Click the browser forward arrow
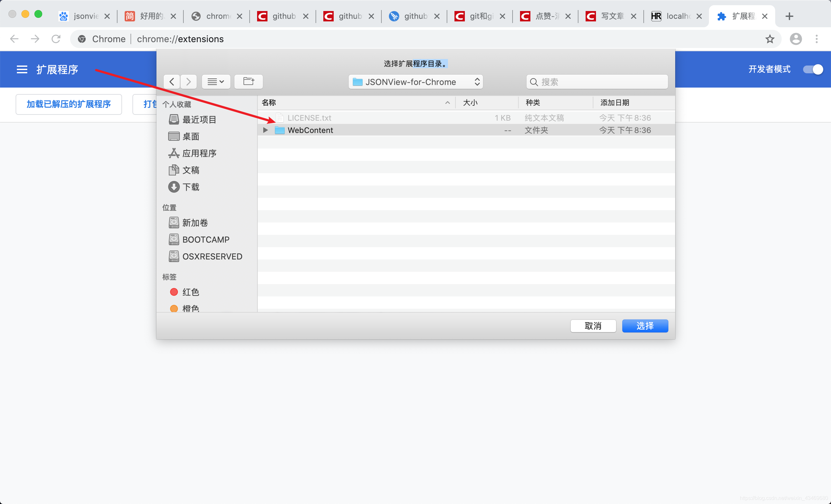 35,39
